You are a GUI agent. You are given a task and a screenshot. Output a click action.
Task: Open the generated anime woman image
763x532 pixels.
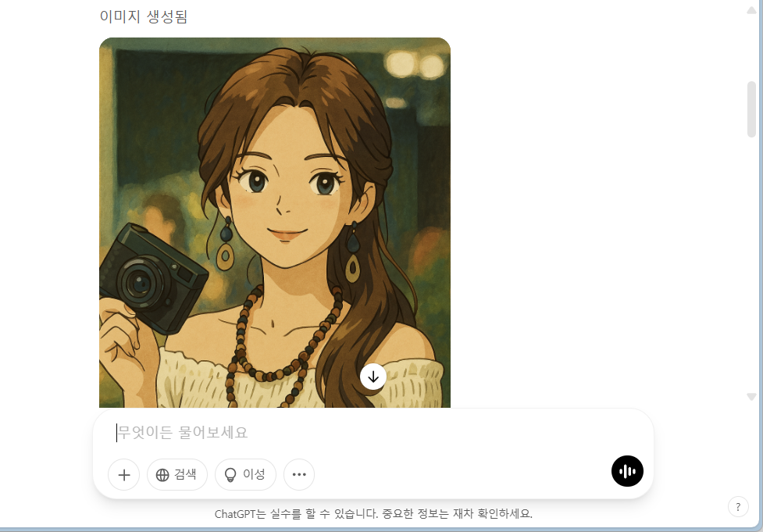coord(275,223)
